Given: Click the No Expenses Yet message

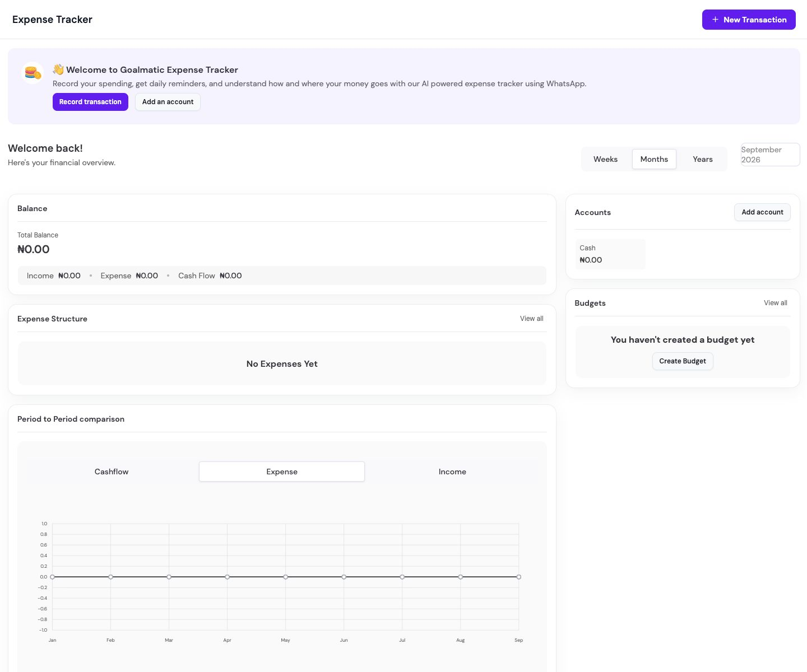Looking at the screenshot, I should pos(282,364).
